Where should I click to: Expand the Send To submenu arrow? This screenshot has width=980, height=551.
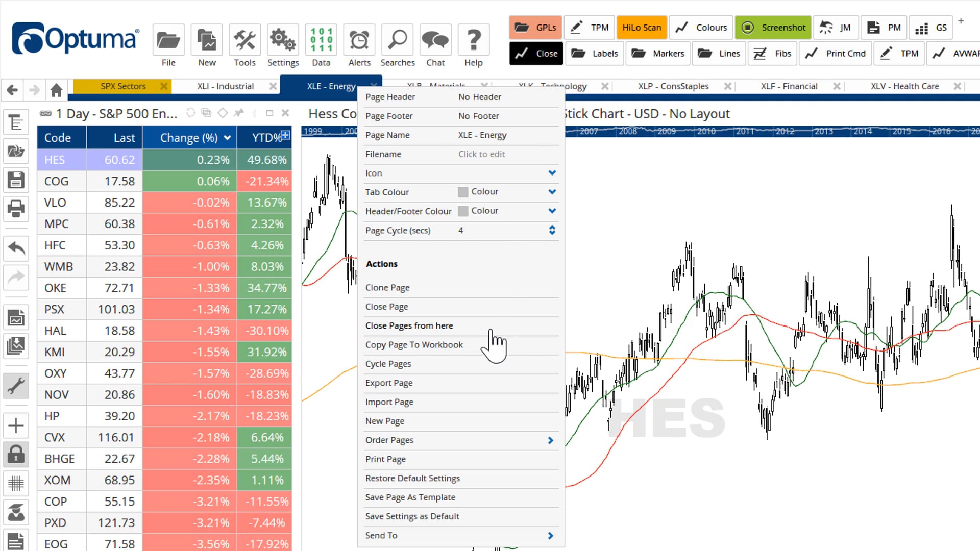tap(550, 536)
